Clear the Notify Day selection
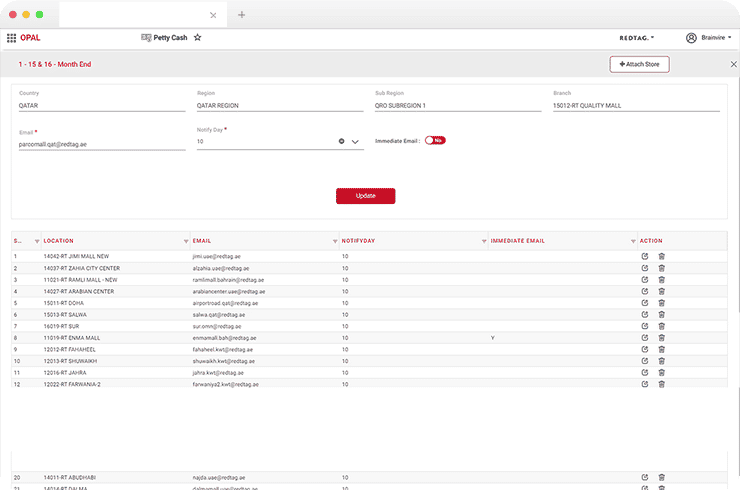This screenshot has height=490, width=740. [x=341, y=141]
